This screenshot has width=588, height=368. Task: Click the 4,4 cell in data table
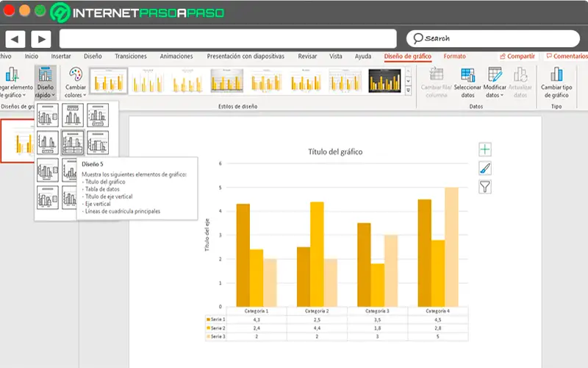point(317,328)
